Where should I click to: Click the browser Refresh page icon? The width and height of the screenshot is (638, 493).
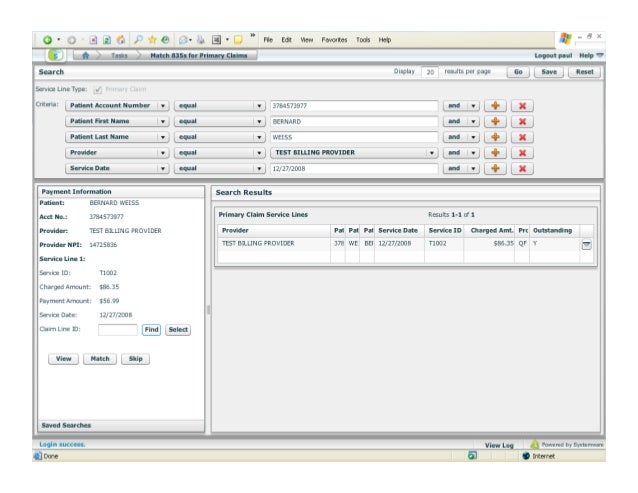coord(107,40)
